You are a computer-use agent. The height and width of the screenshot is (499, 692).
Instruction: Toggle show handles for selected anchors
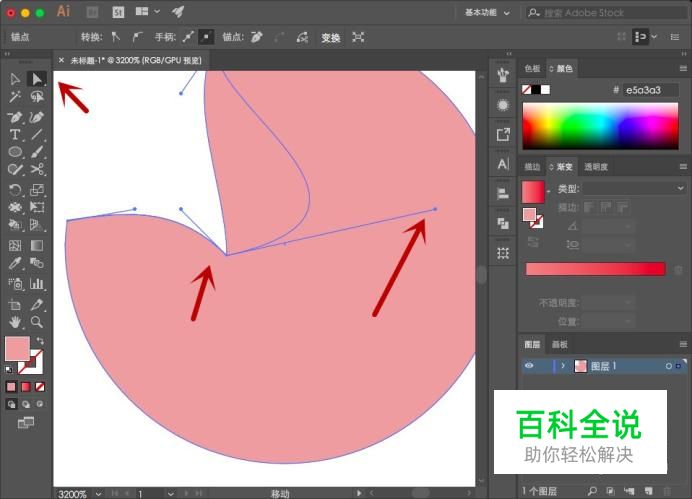coord(188,37)
